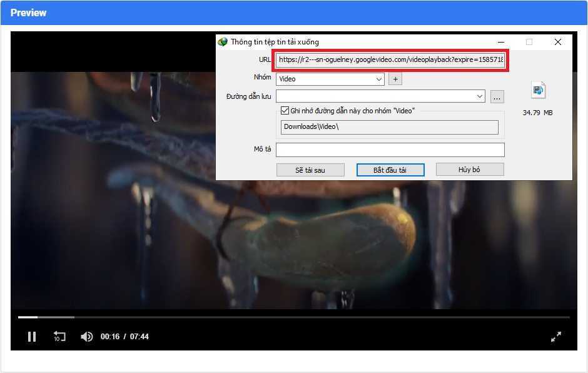The width and height of the screenshot is (588, 373).
Task: Browse save path with ellipsis button
Action: pos(497,97)
